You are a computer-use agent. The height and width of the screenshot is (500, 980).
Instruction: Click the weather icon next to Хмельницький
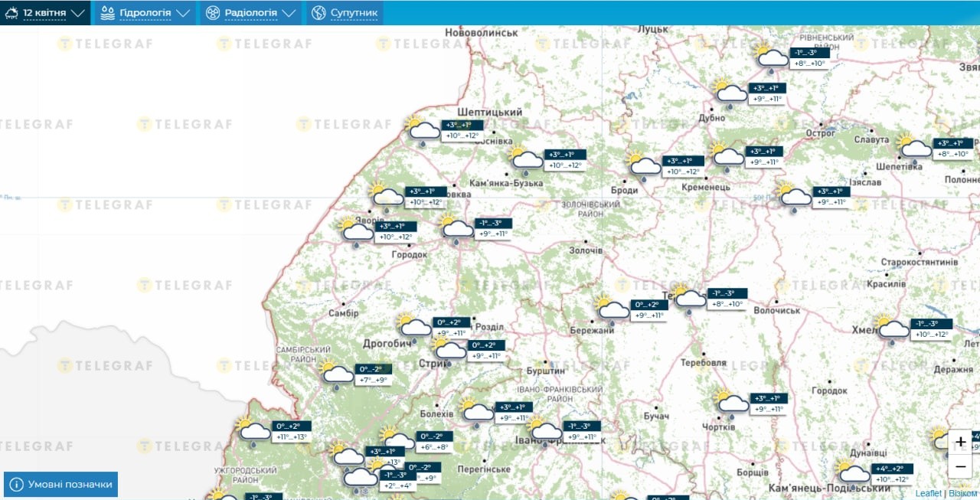pyautogui.click(x=891, y=328)
